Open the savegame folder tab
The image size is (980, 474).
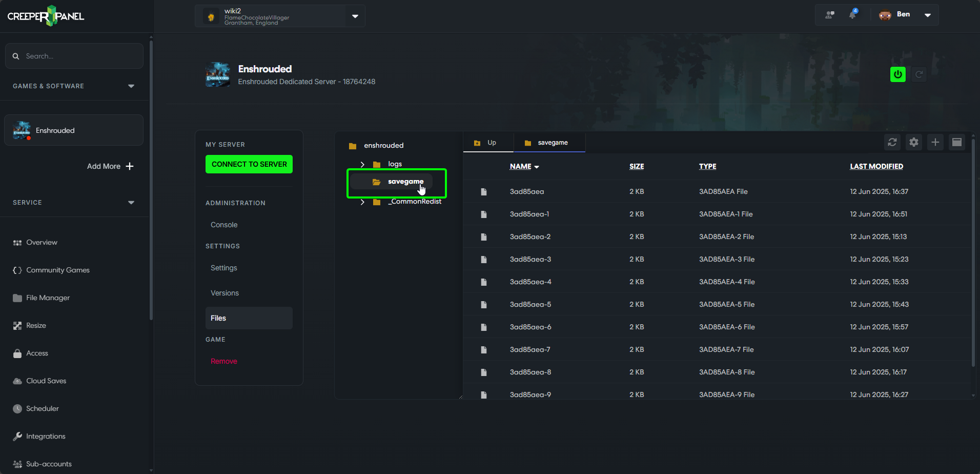[x=549, y=143]
